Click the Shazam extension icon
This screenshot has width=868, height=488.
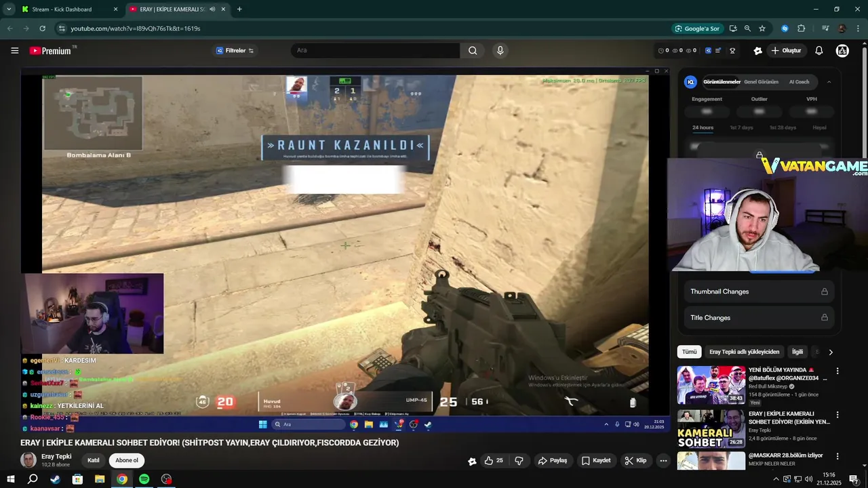(x=785, y=28)
